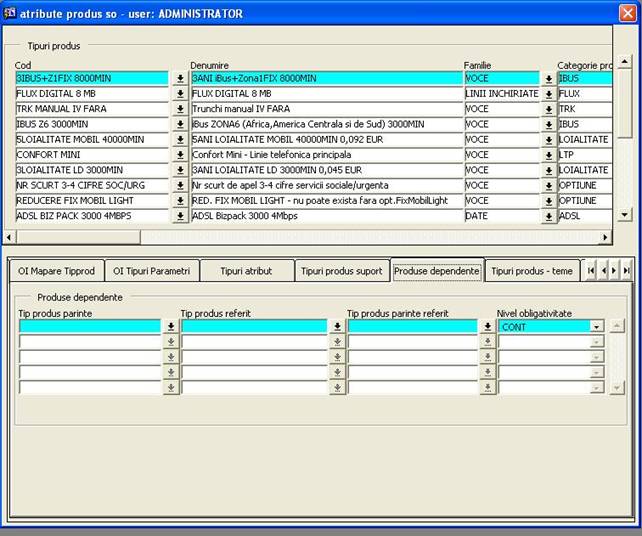642x536 pixels.
Task: Select the 'Tipuri produs suport' tab
Action: click(x=341, y=271)
